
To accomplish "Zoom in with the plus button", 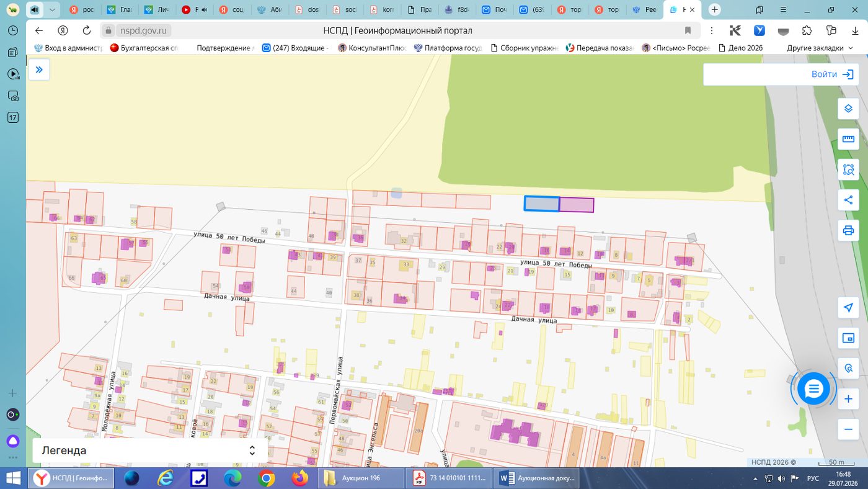I will [x=848, y=399].
